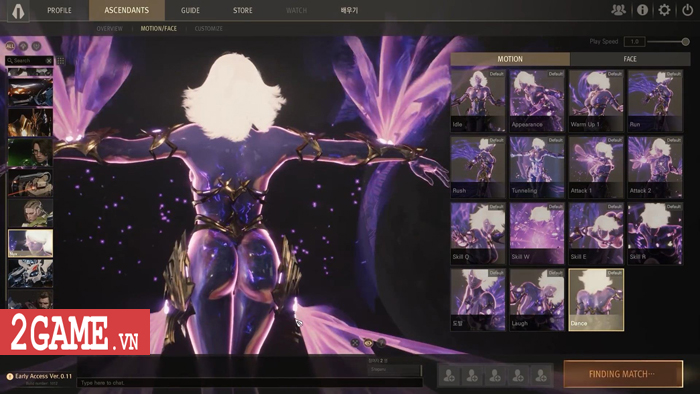Open the ASCENDANTS tab
This screenshot has height=394, width=700.
click(x=127, y=10)
